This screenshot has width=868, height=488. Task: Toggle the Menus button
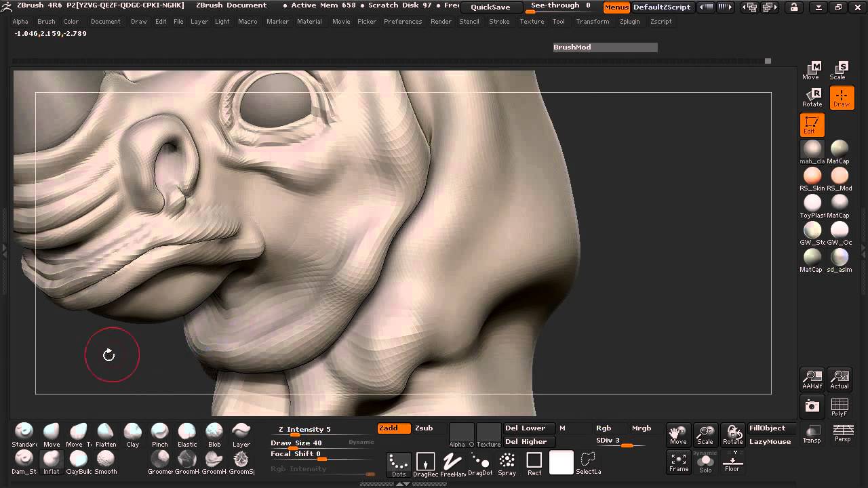(616, 7)
